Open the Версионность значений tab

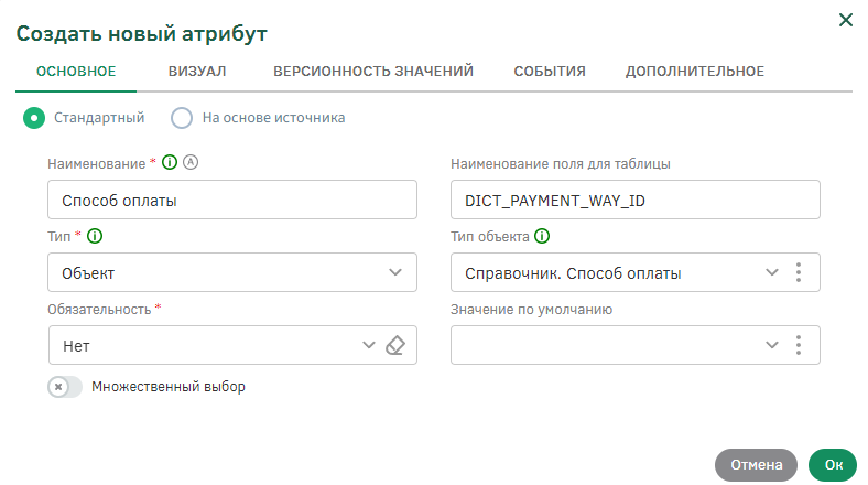tap(373, 72)
